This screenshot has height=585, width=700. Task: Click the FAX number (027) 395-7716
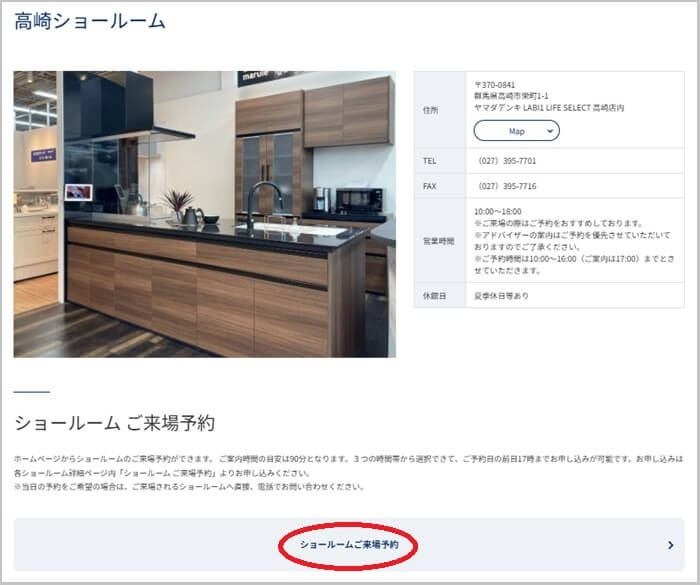(507, 185)
